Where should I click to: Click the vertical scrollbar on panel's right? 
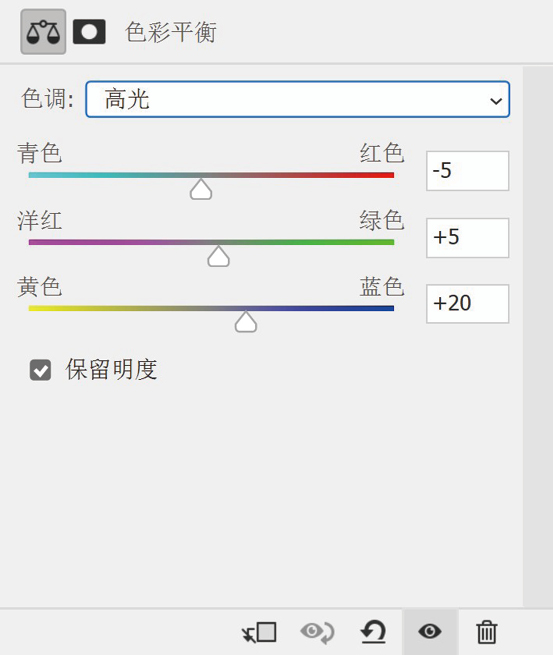coord(538,336)
